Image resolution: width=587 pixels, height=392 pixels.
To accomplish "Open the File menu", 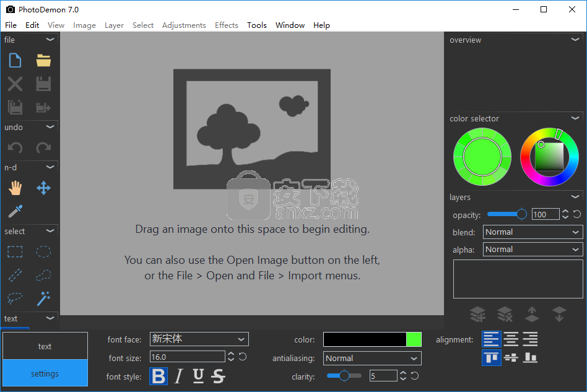I will click(x=11, y=25).
